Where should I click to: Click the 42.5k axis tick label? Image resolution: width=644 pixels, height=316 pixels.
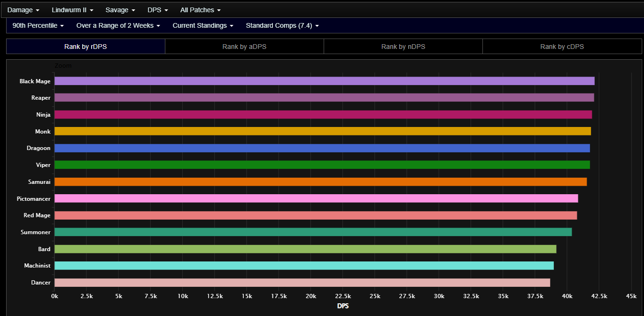[x=599, y=296]
